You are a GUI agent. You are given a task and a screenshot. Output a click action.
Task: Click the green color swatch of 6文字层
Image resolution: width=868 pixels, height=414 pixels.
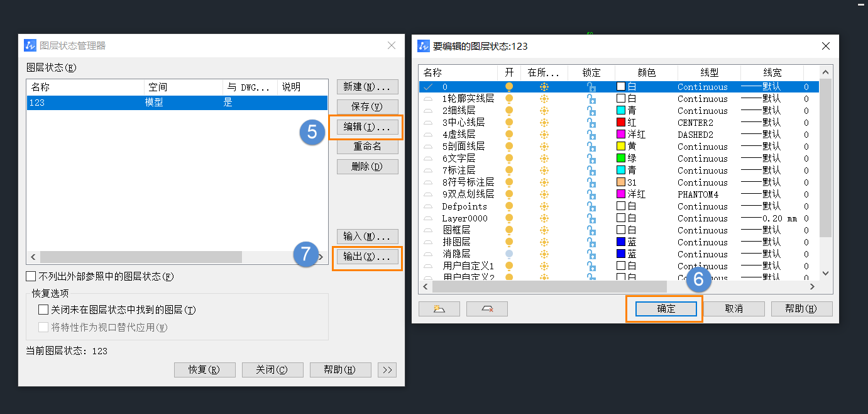coord(621,159)
